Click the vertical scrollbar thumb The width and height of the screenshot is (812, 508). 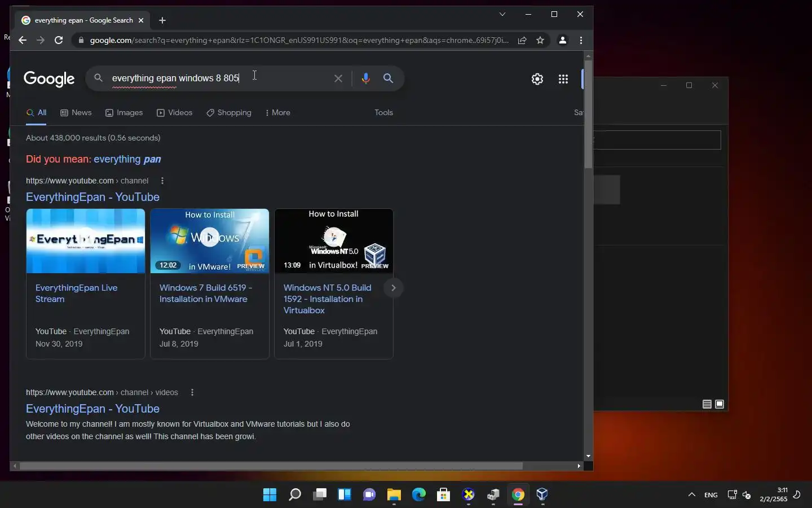(x=588, y=114)
